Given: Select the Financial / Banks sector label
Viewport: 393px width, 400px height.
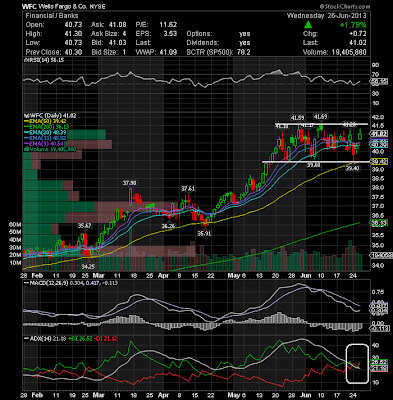Looking at the screenshot, I should point(52,16).
